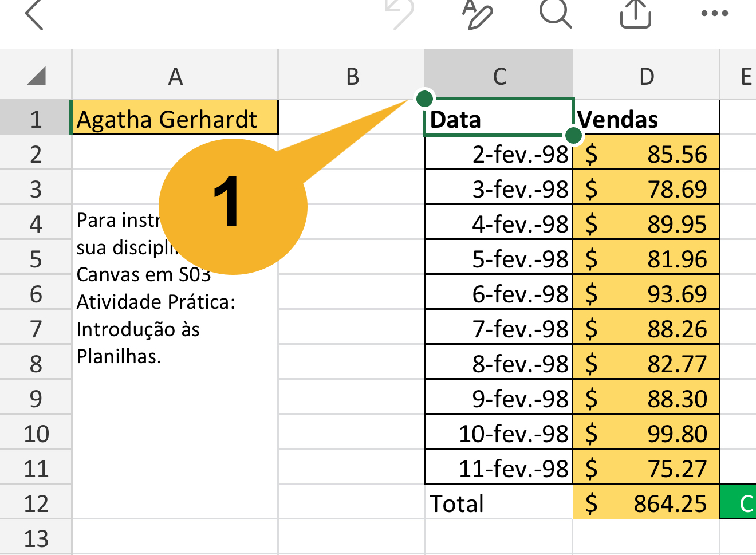This screenshot has height=555, width=756.
Task: Select row 2 header
Action: click(x=36, y=153)
